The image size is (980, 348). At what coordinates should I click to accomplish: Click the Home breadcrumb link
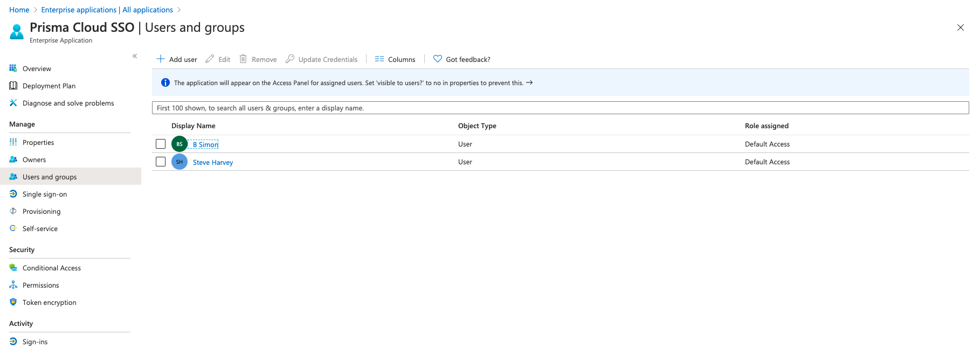point(19,10)
